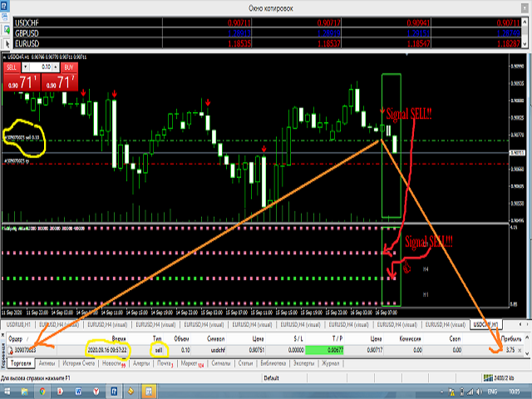Click the ENG language indicator
The image size is (532, 399).
point(492,392)
